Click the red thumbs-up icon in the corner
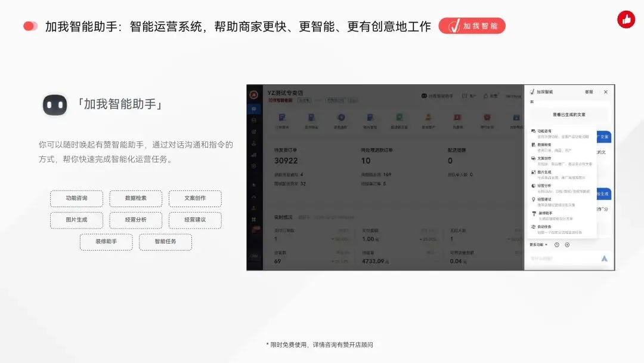 626,19
